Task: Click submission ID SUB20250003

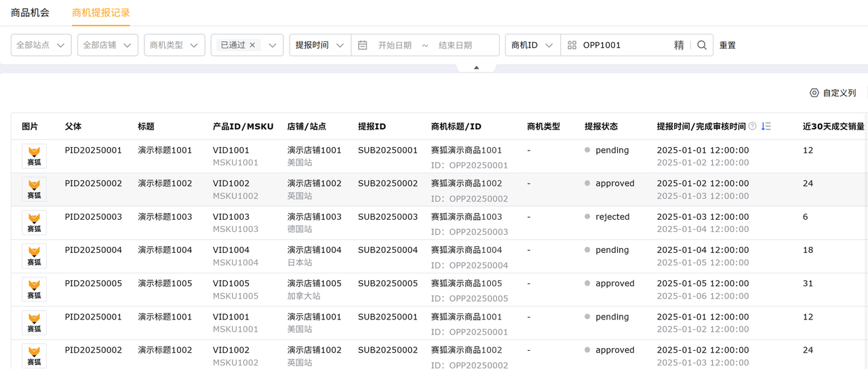Action: point(388,217)
